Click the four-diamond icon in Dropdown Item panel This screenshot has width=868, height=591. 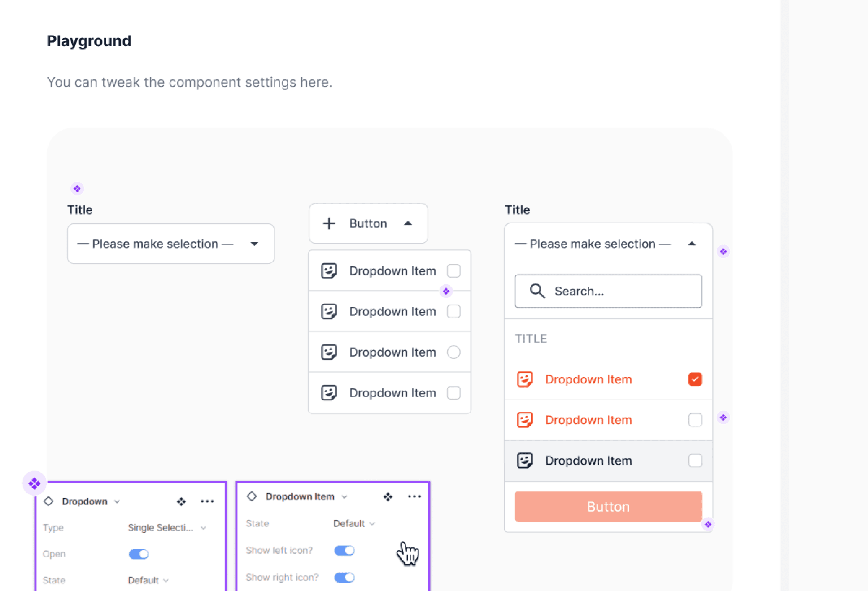(x=388, y=496)
